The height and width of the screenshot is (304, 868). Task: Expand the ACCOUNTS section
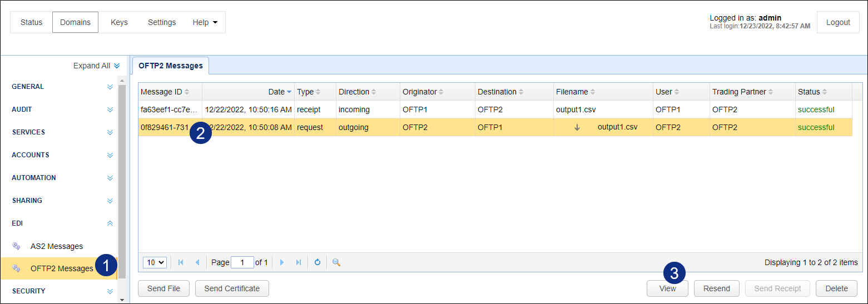(x=110, y=155)
